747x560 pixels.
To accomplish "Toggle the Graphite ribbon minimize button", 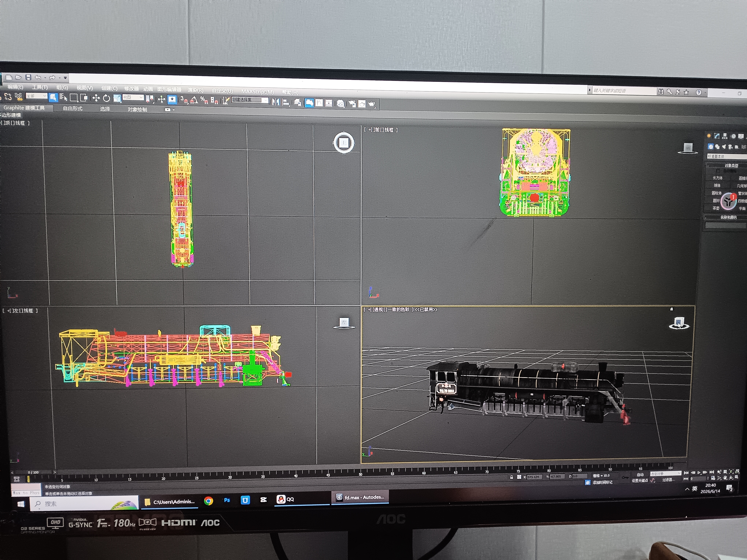I will tap(168, 109).
